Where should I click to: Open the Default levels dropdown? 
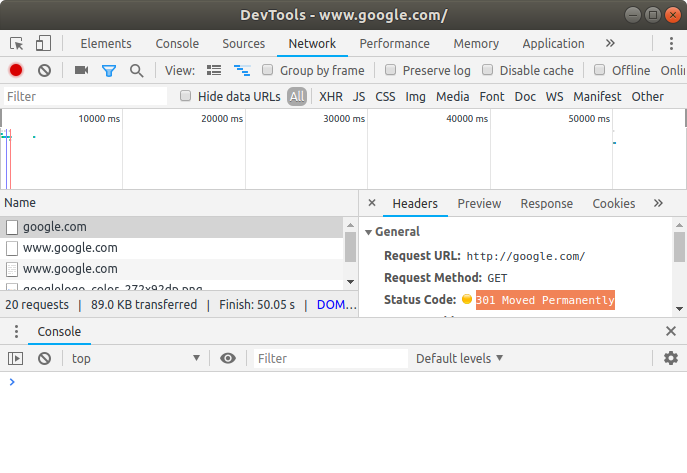[459, 359]
